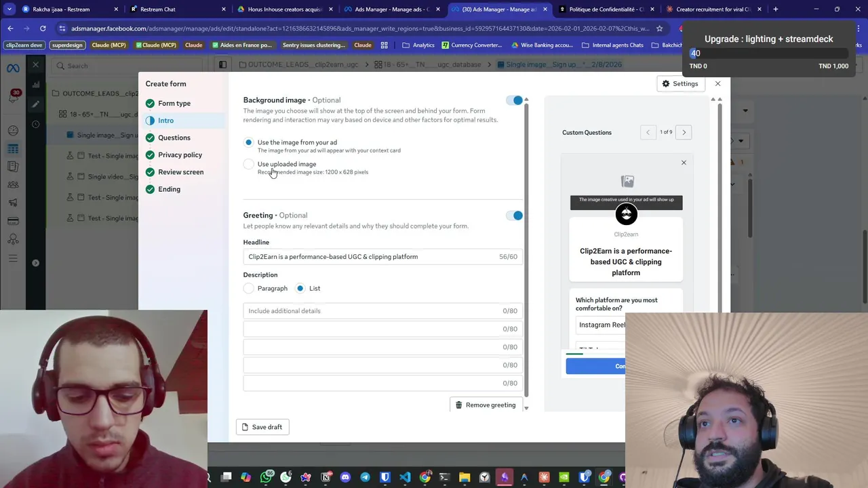Click Save draft button

[x=262, y=427]
